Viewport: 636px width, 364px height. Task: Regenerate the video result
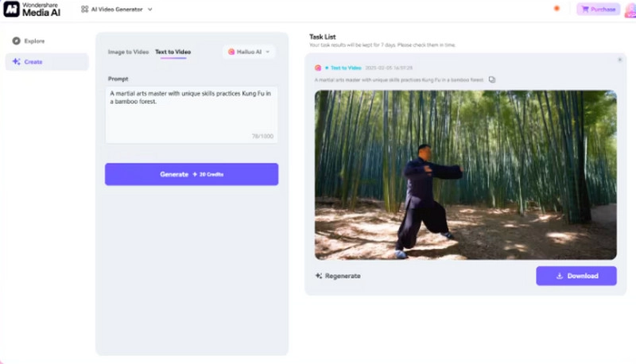click(x=338, y=276)
